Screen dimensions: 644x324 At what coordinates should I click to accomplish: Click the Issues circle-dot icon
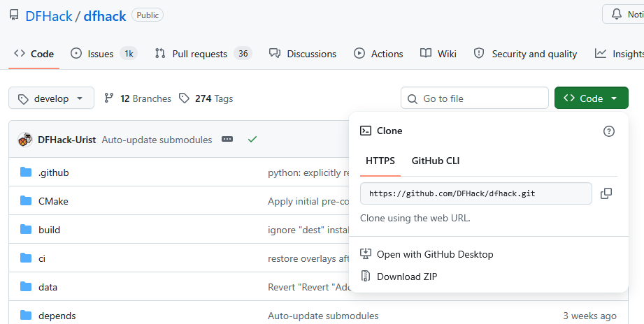pyautogui.click(x=76, y=53)
